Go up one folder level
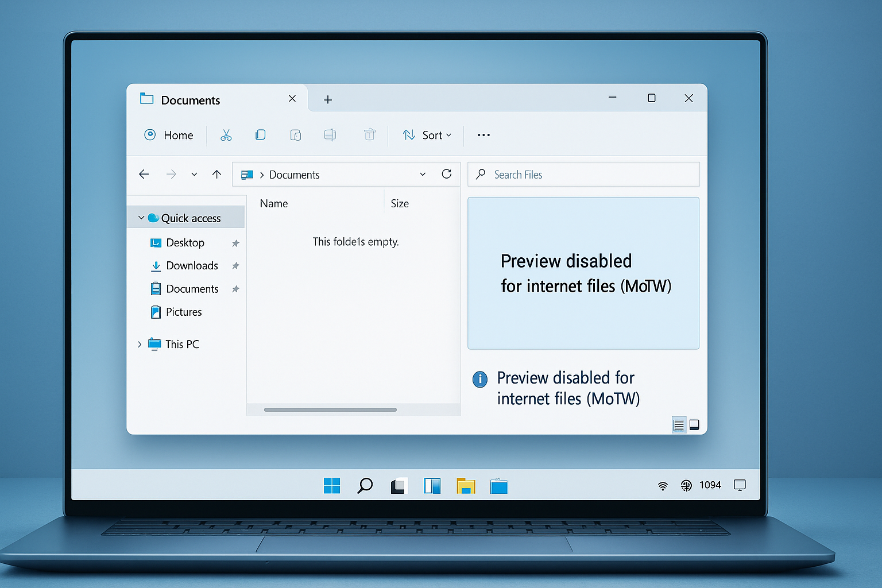This screenshot has width=882, height=588. 216,174
